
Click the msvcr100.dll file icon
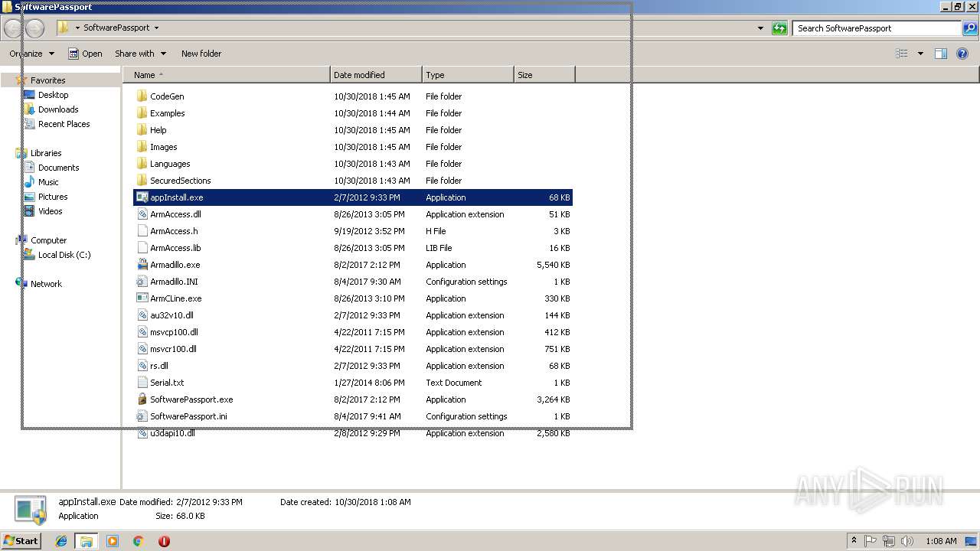click(142, 349)
